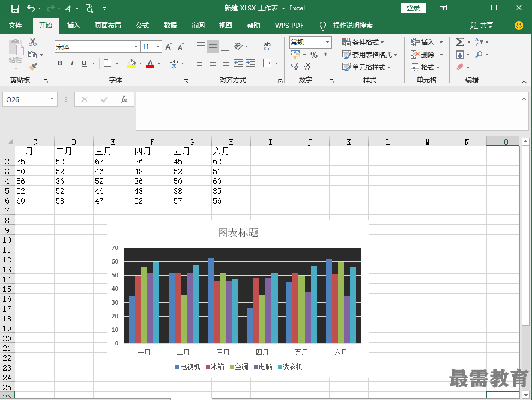Decrease decimal places
The image size is (532, 400).
point(307,67)
